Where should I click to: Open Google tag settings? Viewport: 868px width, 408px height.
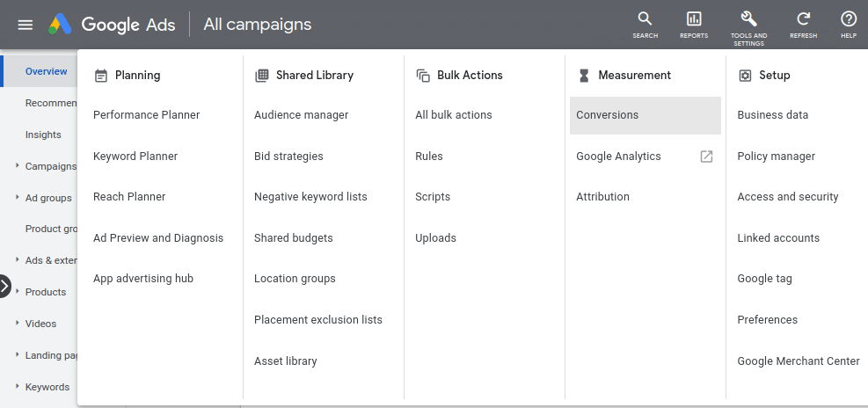[764, 279]
